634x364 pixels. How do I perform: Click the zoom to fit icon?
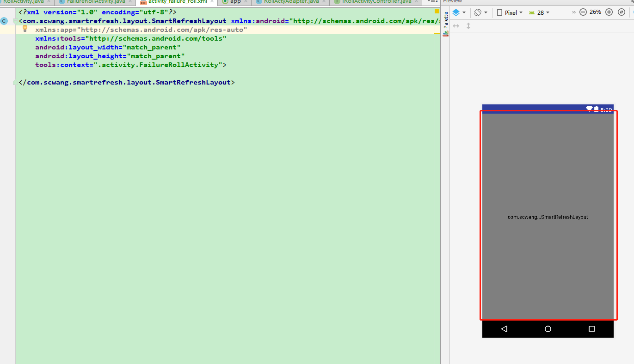click(x=621, y=12)
